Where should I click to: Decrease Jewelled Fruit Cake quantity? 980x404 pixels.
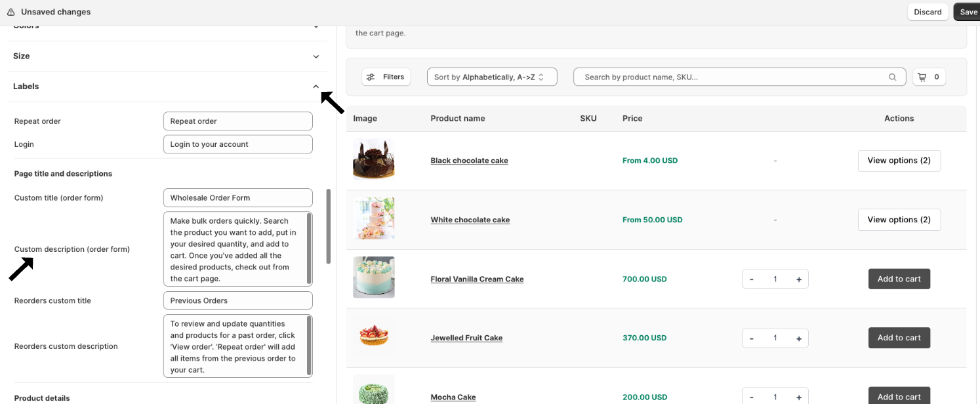pos(751,338)
